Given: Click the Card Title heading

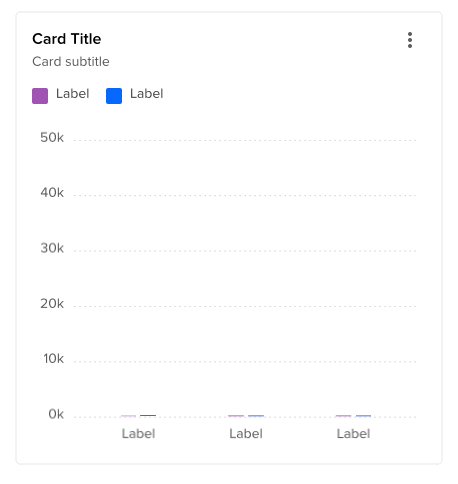Looking at the screenshot, I should [x=67, y=39].
